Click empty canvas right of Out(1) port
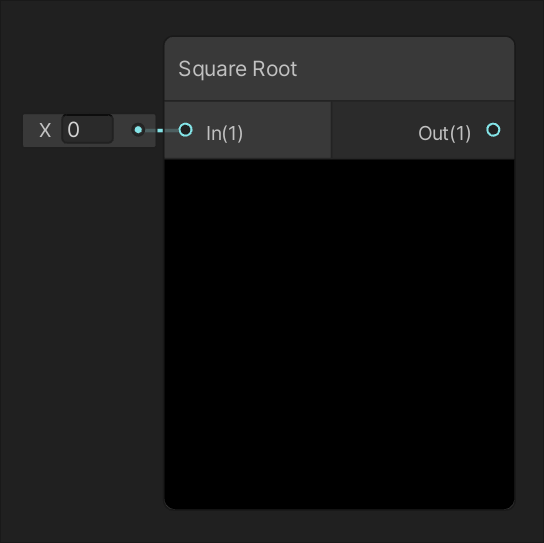Image resolution: width=544 pixels, height=543 pixels. pyautogui.click(x=529, y=130)
